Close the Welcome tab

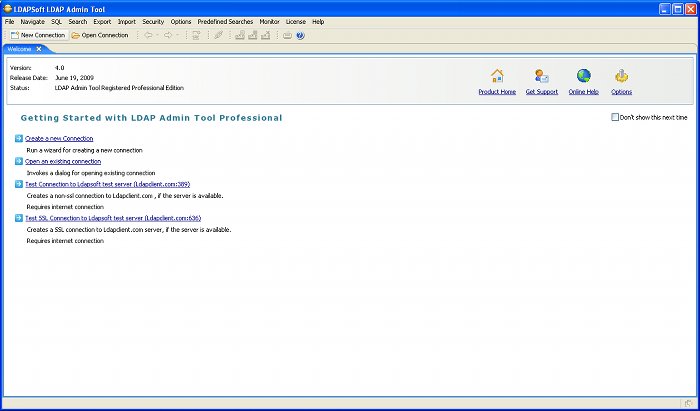[x=39, y=48]
